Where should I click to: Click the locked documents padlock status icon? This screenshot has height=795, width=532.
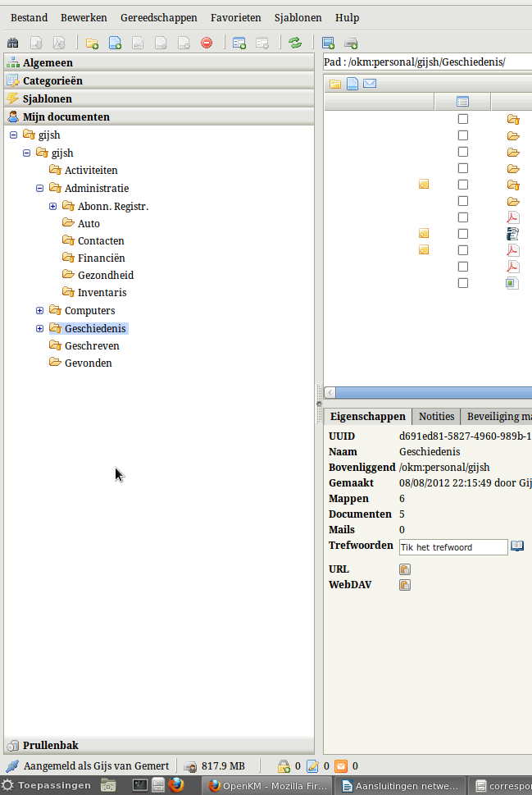284,766
